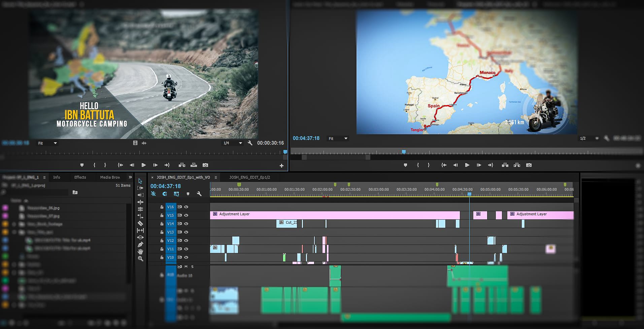Click Insert button in Source monitor

coord(182,165)
